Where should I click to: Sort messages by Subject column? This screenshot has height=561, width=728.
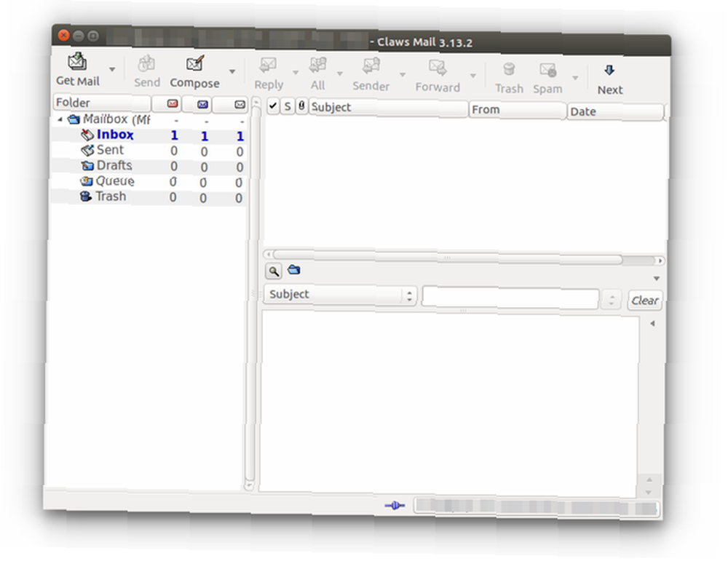[x=388, y=108]
